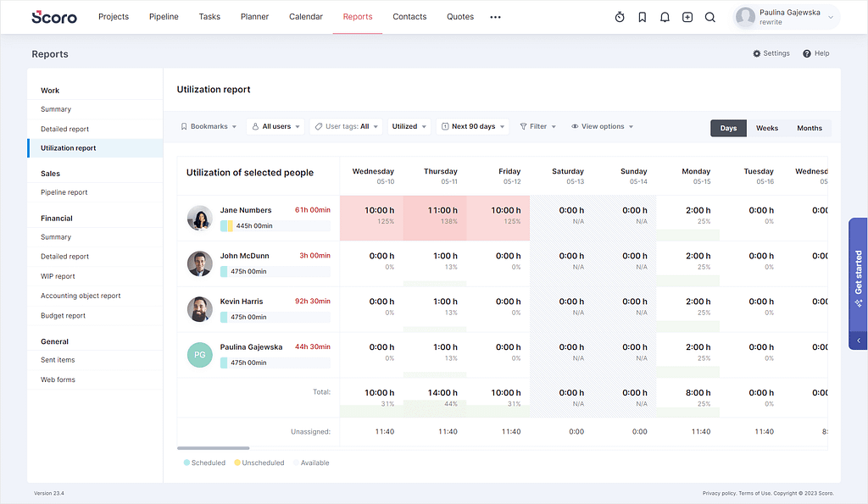Click Kevin Harris' 475h 00min progress bar

[x=275, y=317]
